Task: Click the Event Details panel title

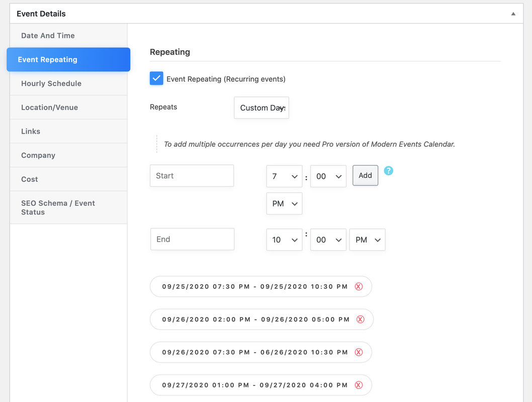Action: [x=41, y=14]
